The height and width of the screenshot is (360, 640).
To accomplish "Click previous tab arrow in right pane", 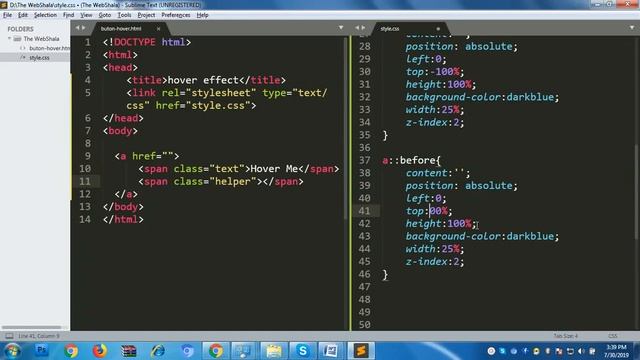I will pos(357,28).
